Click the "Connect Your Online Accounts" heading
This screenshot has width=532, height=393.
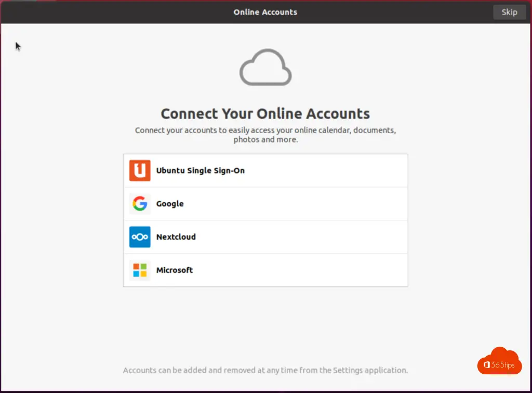click(x=265, y=114)
